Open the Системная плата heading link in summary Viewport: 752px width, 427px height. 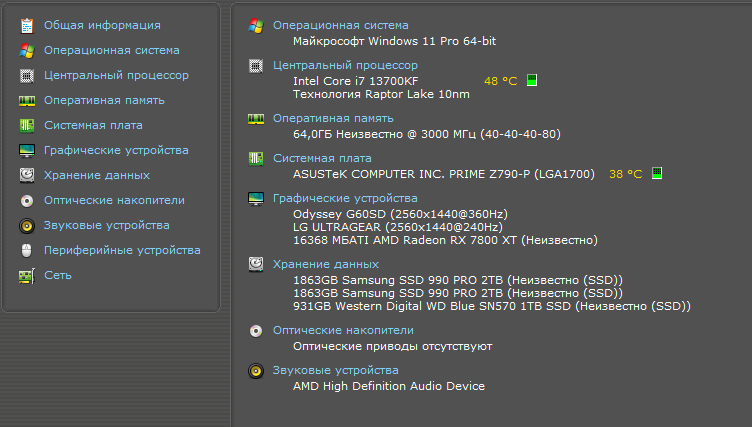(322, 158)
